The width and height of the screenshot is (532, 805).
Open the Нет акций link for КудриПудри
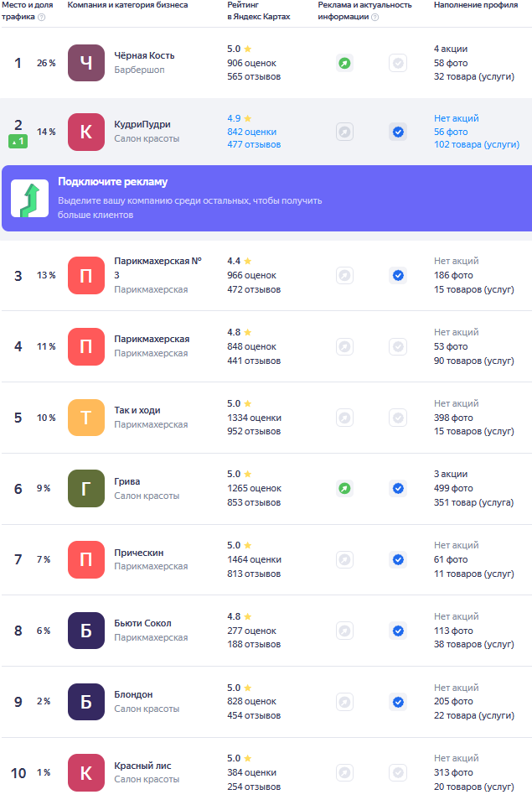tap(456, 118)
